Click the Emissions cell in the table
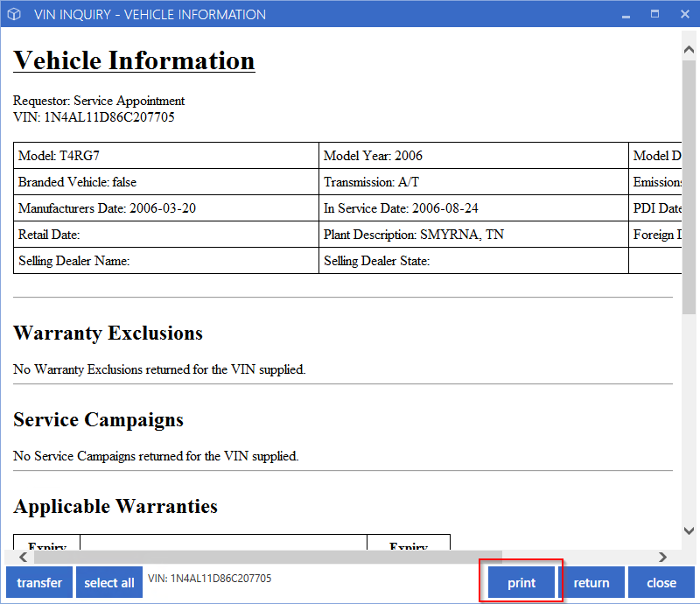Image resolution: width=700 pixels, height=604 pixels. [x=655, y=182]
